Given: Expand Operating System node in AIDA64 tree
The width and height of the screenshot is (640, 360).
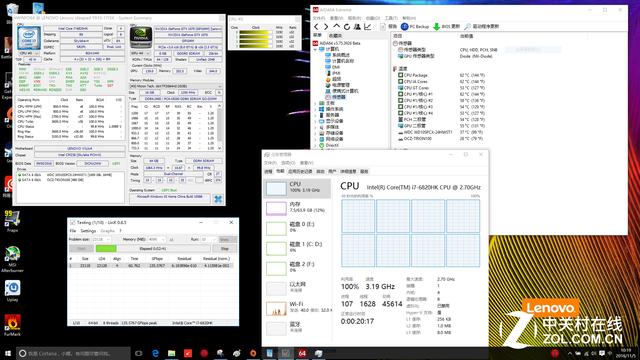Looking at the screenshot, I should (x=316, y=109).
